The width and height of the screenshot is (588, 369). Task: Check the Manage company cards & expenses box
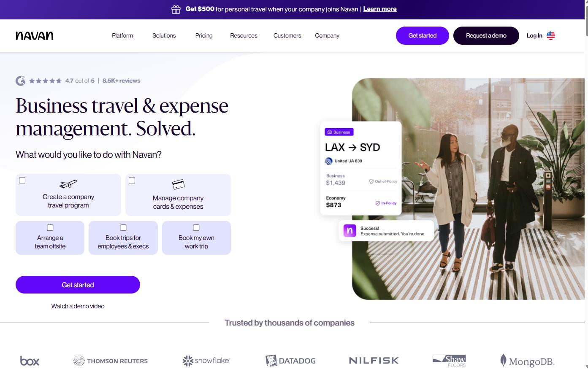point(132,180)
